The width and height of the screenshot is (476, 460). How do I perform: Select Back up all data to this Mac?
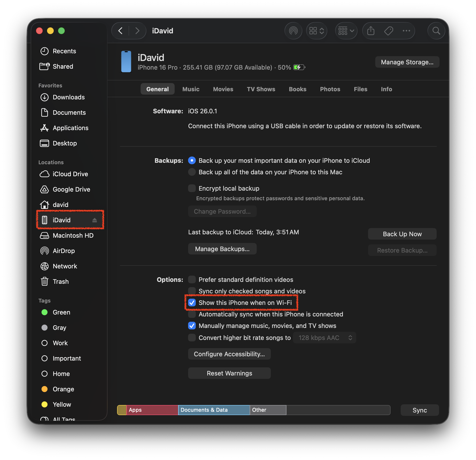[x=192, y=172]
